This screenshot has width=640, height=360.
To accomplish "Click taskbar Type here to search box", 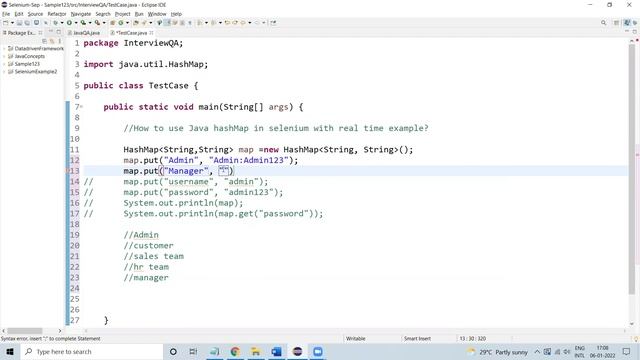I will coord(91,351).
